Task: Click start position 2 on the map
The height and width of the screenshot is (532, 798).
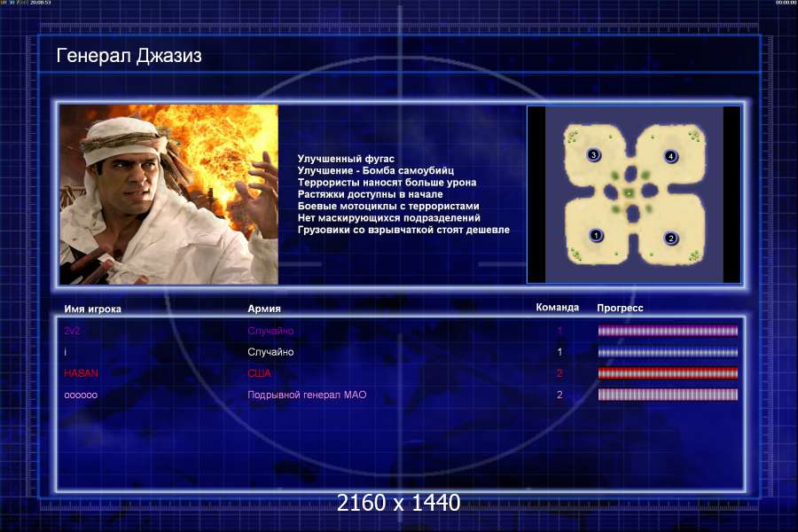Action: point(671,238)
